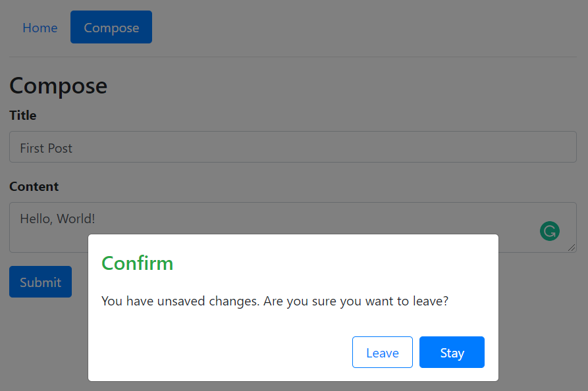Click the unsaved changes warning message text
This screenshot has height=391, width=588.
coord(275,301)
